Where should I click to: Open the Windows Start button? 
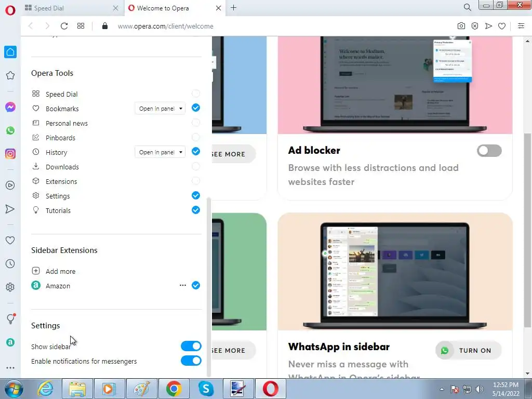13,389
